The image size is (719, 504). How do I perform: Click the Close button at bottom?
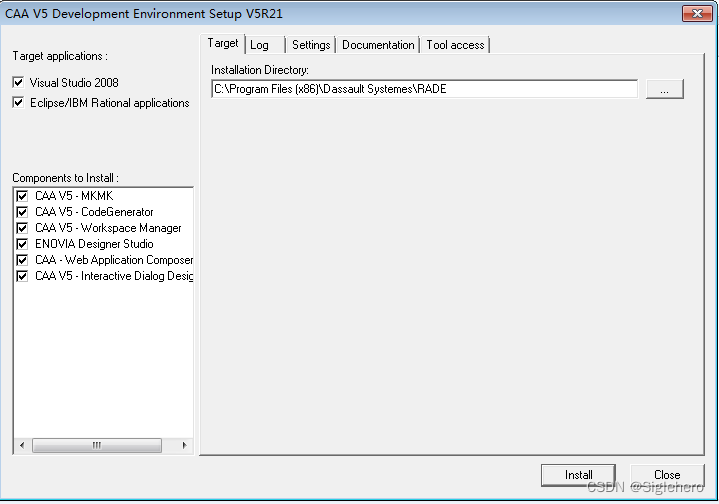[x=667, y=475]
